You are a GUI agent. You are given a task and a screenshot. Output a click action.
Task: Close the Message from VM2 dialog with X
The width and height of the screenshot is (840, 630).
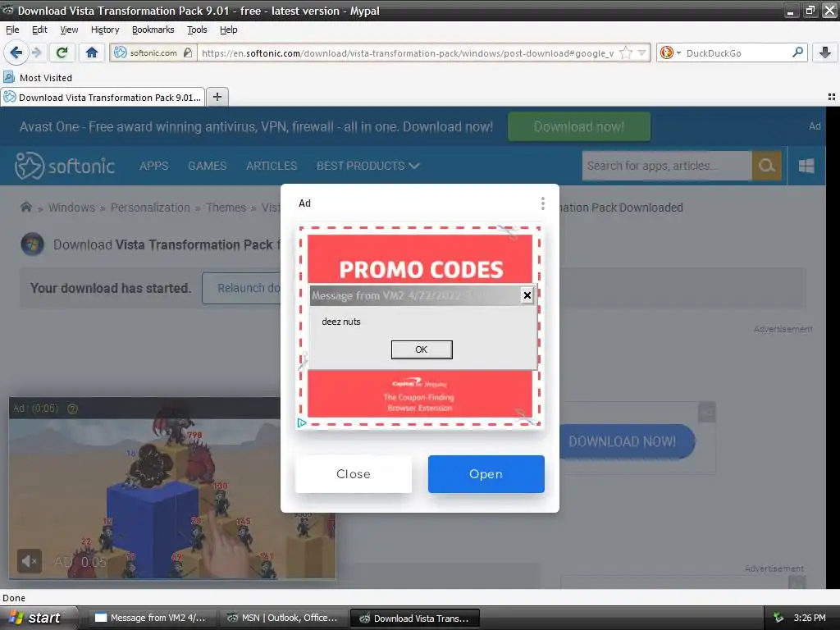click(x=527, y=295)
